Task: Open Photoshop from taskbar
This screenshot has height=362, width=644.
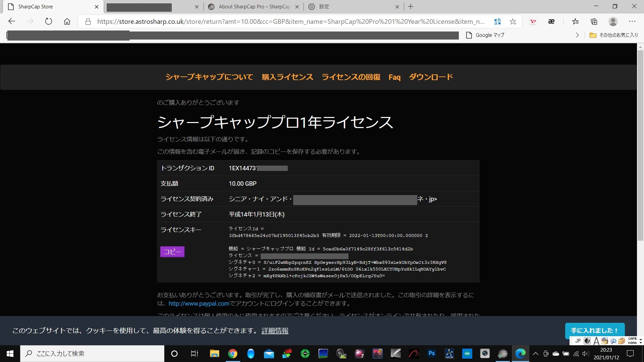Action: (432, 354)
